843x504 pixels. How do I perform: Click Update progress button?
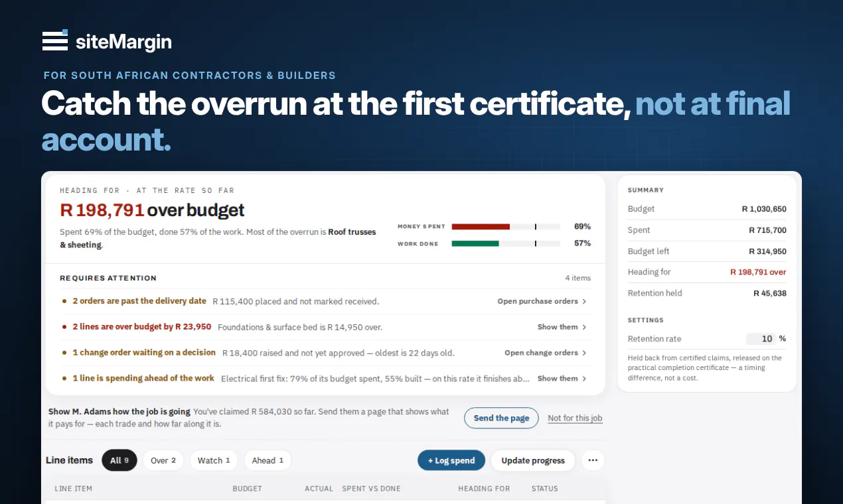pos(533,460)
